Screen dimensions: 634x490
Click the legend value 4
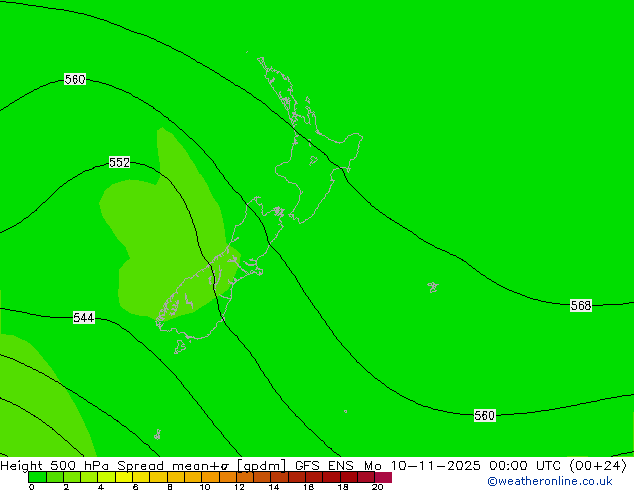(x=101, y=487)
